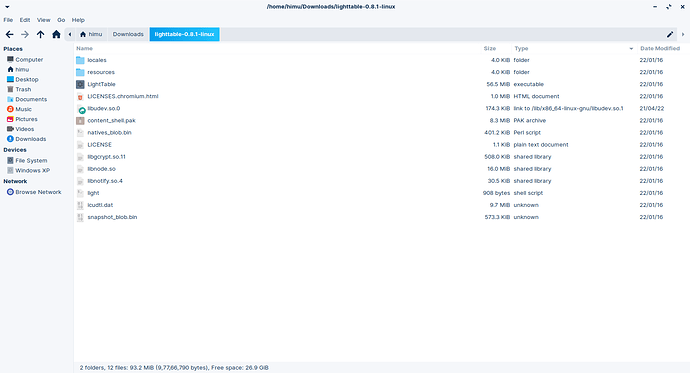
Task: Open the Help menu
Action: click(x=78, y=20)
